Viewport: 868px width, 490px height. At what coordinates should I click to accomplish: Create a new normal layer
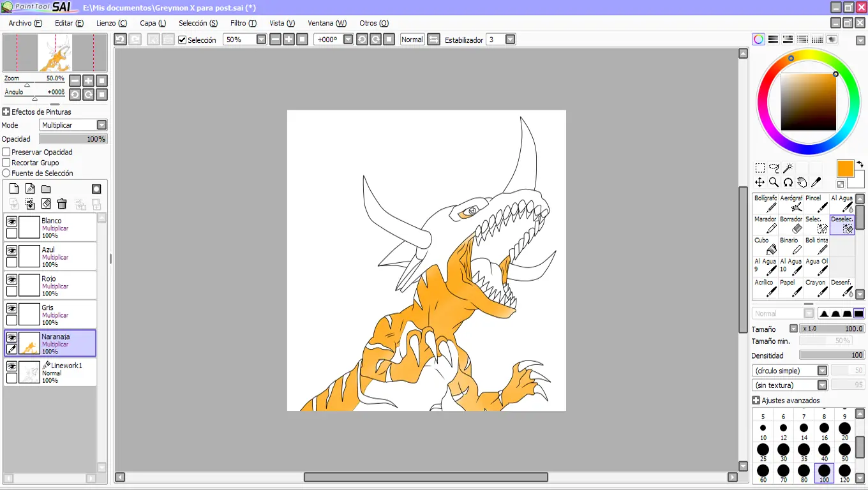coord(14,189)
